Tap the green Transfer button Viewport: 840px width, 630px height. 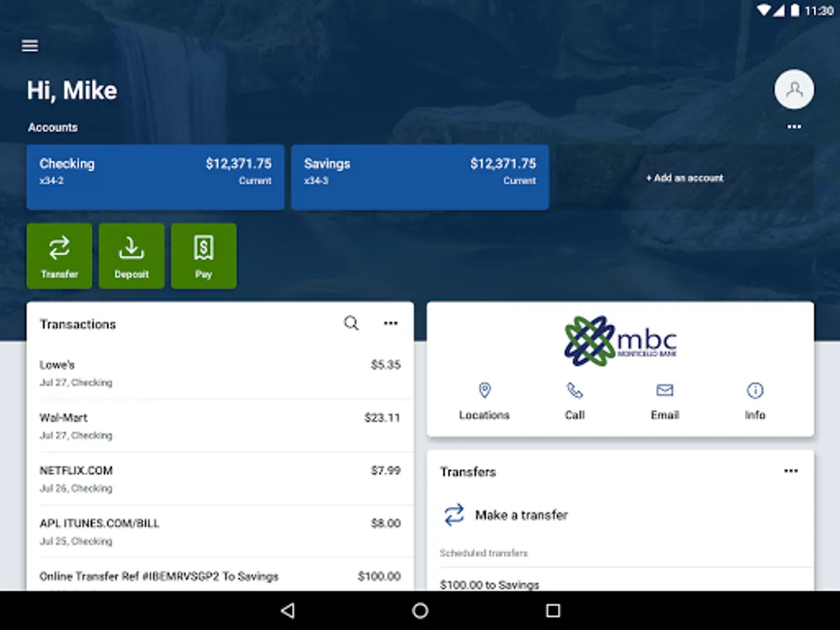point(59,256)
